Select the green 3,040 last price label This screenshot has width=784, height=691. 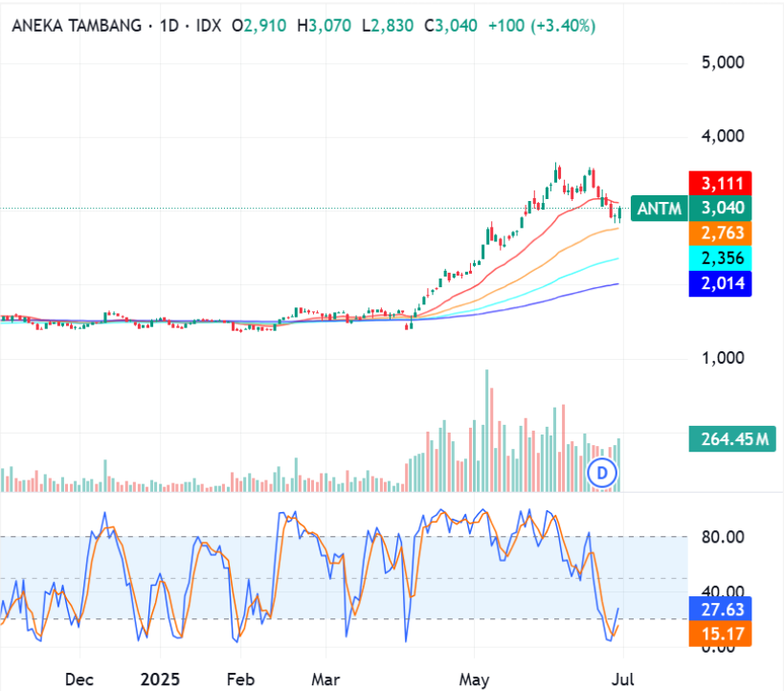(720, 208)
